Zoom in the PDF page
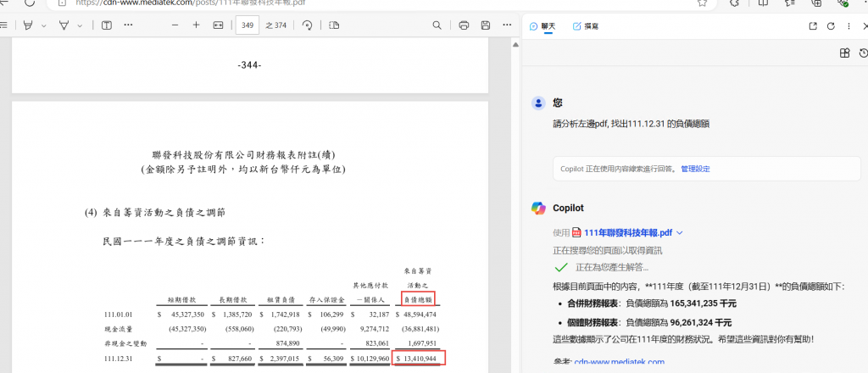This screenshot has width=868, height=373. 196,25
